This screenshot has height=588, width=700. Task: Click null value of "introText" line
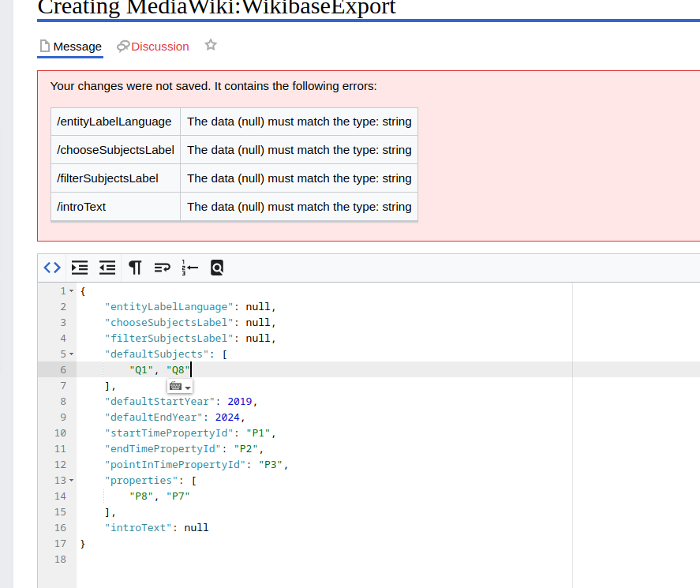[197, 528]
